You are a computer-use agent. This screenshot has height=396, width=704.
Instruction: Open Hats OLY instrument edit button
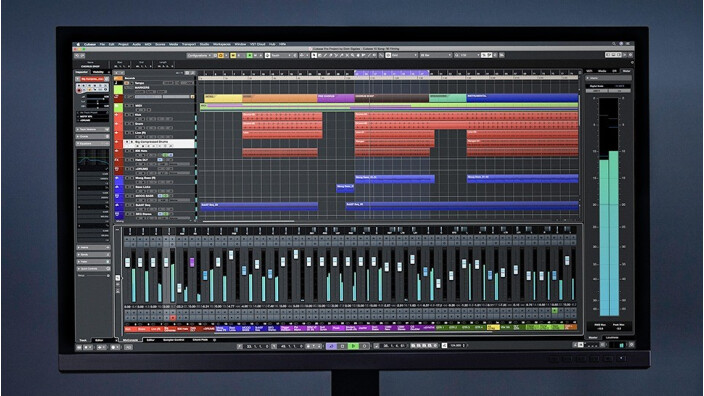(x=160, y=160)
